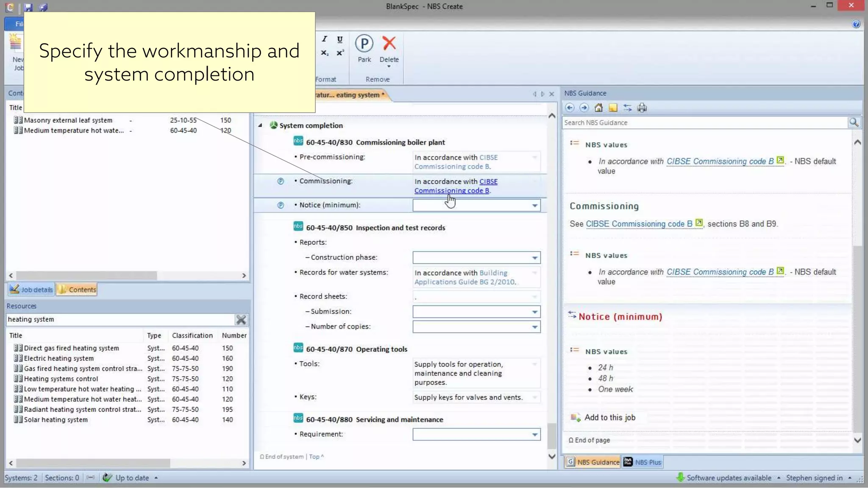Viewport: 868px width, 488px height.
Task: Click the guidance Home icon
Action: (x=598, y=108)
